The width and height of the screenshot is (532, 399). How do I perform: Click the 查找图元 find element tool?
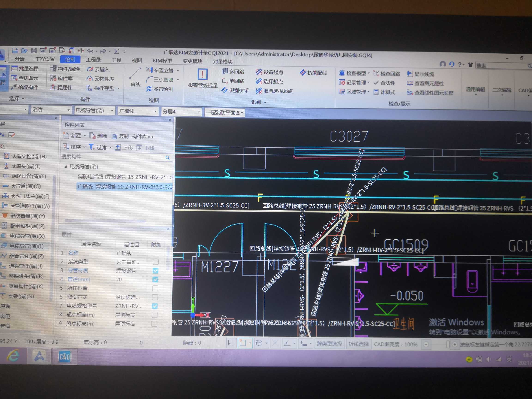(25, 78)
